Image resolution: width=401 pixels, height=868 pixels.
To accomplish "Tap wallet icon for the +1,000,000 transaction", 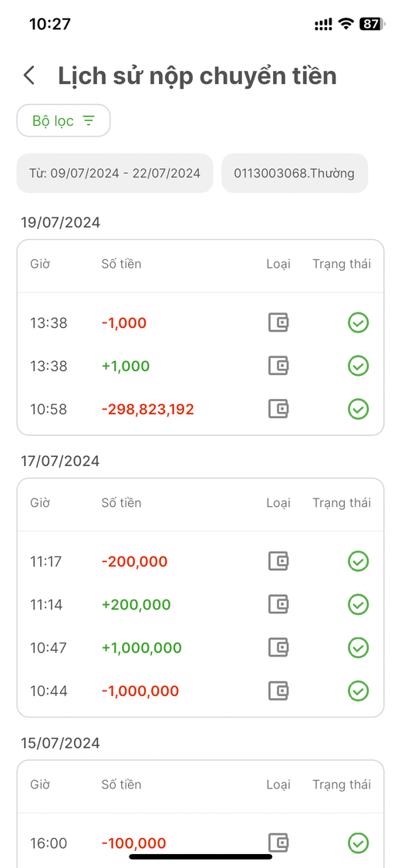I will click(278, 647).
